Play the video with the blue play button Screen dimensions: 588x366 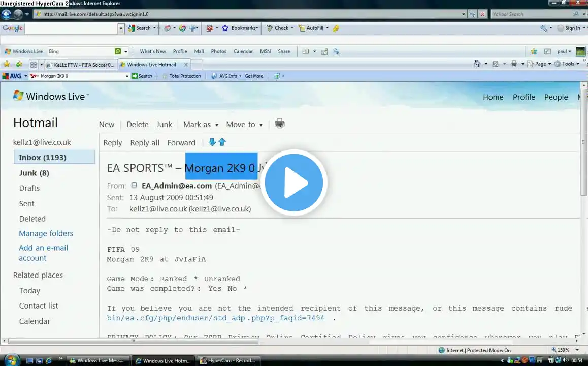(294, 183)
